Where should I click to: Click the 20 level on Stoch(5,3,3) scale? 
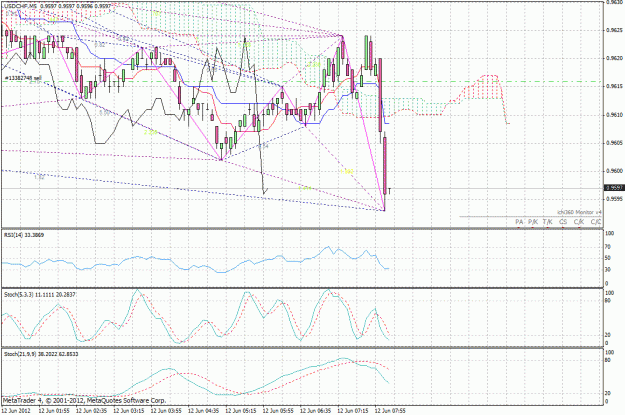(x=608, y=335)
